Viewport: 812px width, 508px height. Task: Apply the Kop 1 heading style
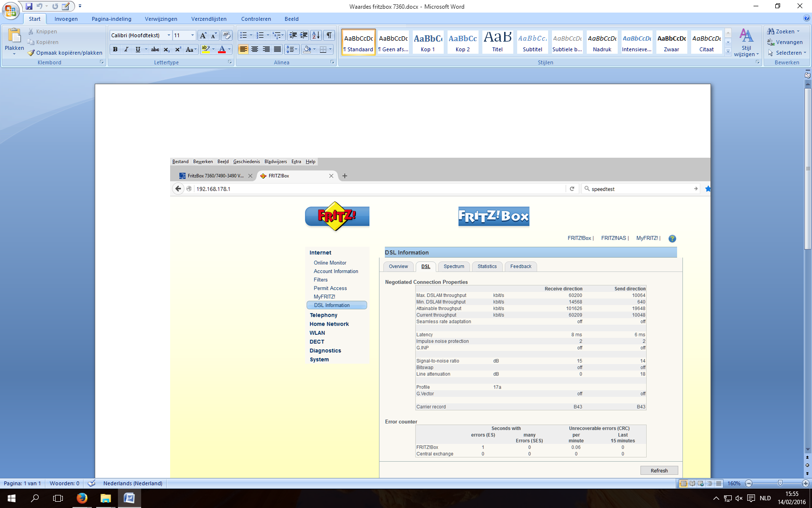point(428,42)
